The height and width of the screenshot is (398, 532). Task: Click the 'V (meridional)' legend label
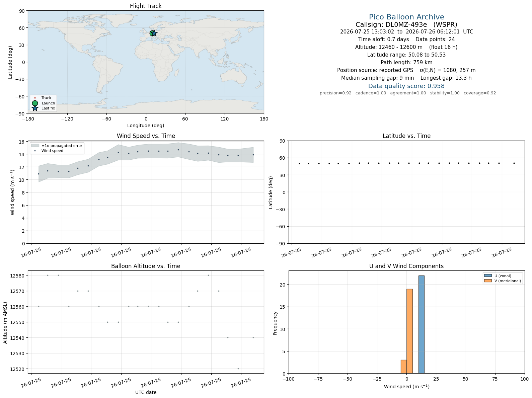tap(508, 281)
